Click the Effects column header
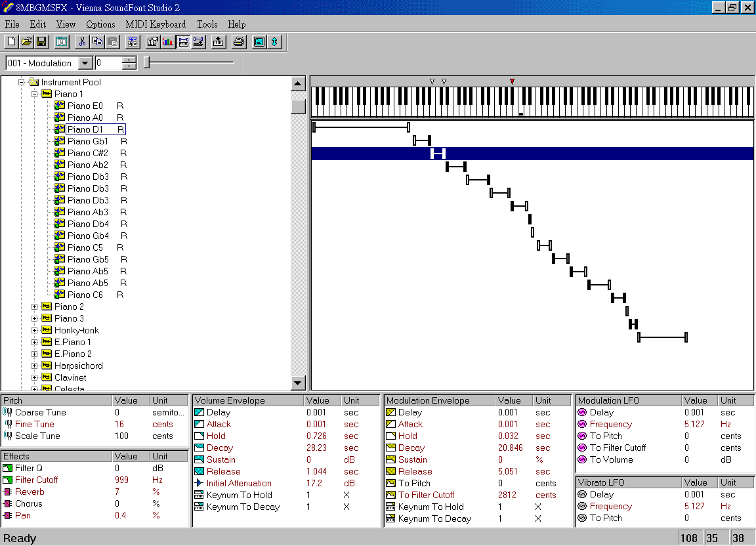756x546 pixels. tap(57, 456)
